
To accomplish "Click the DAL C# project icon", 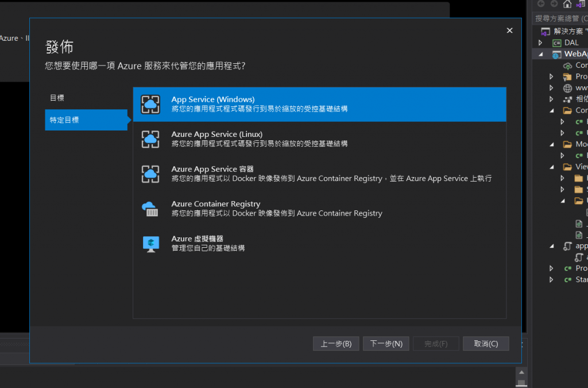I will (557, 43).
